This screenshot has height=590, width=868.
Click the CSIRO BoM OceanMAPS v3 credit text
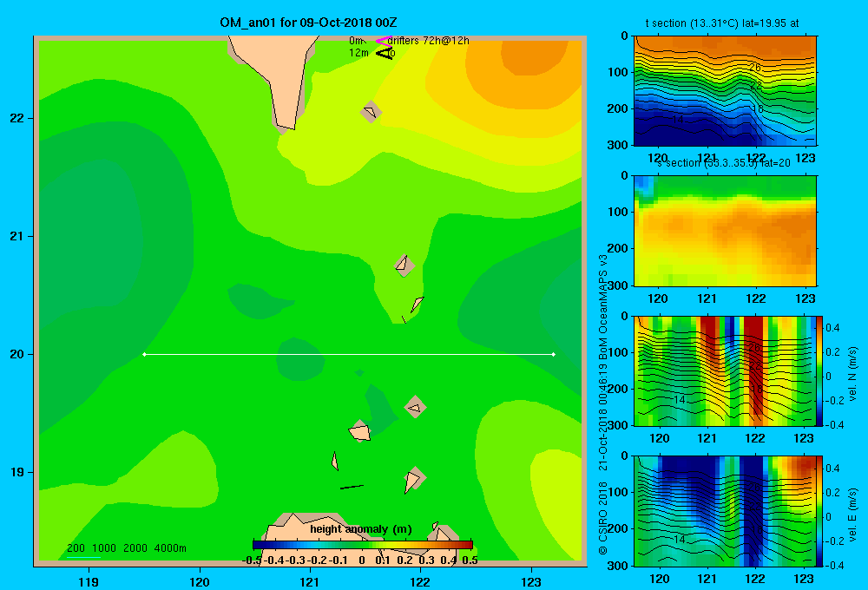(x=603, y=404)
